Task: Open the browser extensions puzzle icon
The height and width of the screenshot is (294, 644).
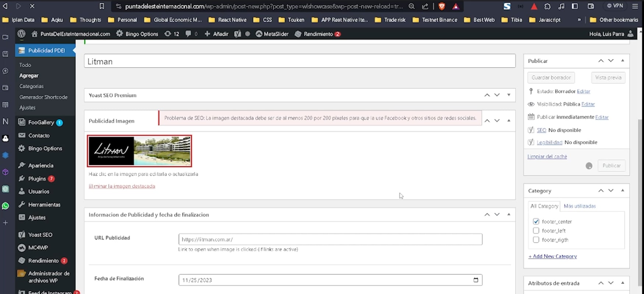Action: click(x=548, y=6)
